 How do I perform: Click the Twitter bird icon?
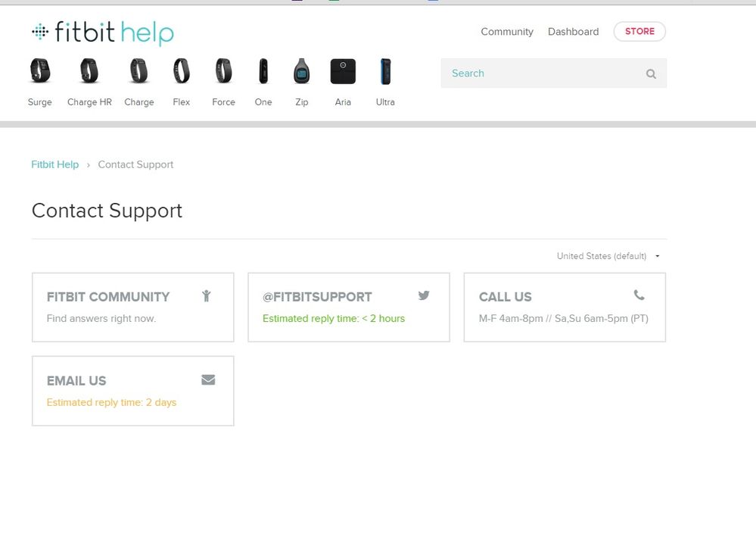click(x=424, y=295)
